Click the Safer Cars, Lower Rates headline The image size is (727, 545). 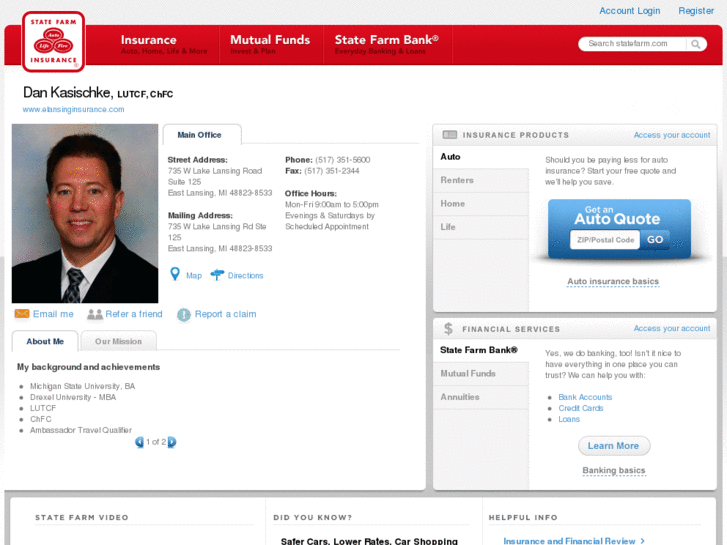(369, 541)
